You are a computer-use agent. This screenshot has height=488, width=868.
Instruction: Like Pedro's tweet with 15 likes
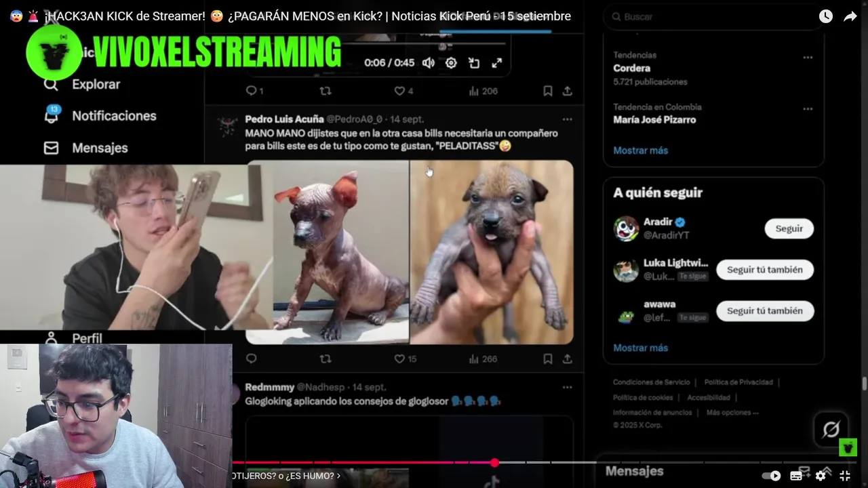point(406,359)
